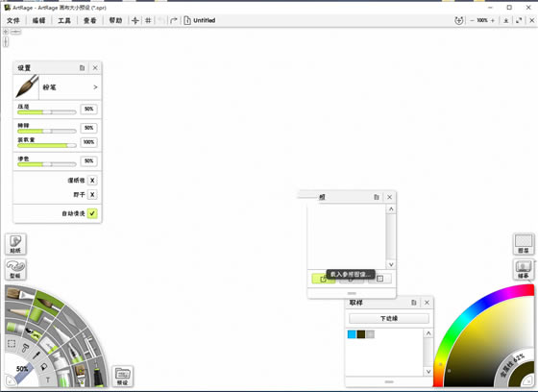Open the 工具 menu
The height and width of the screenshot is (392, 538).
64,20
